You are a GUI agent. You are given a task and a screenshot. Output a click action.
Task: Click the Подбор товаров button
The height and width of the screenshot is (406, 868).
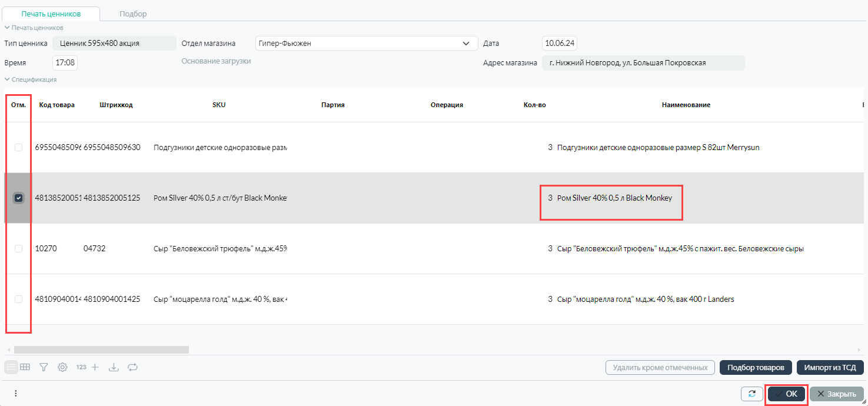click(756, 368)
